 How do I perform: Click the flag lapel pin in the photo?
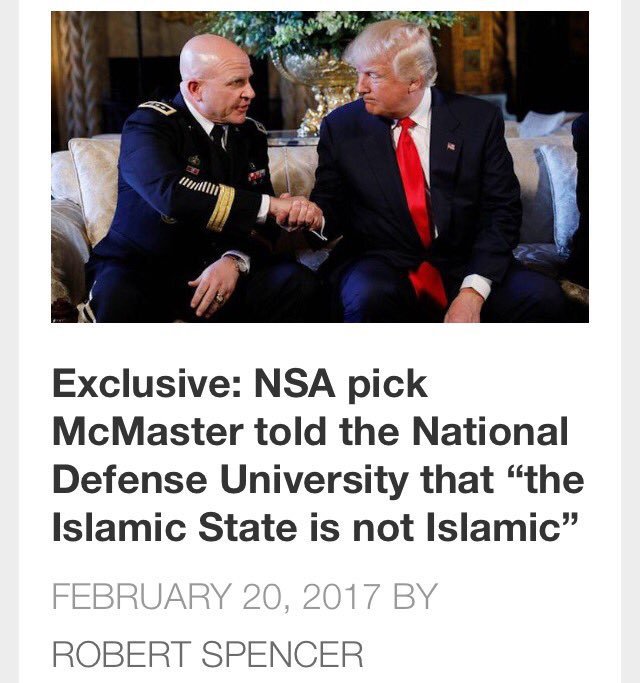point(451,146)
